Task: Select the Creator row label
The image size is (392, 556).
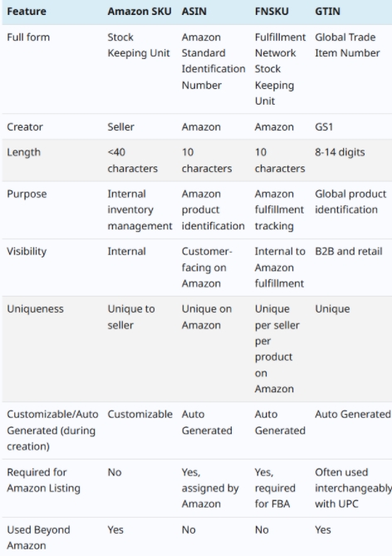Action: 25,127
